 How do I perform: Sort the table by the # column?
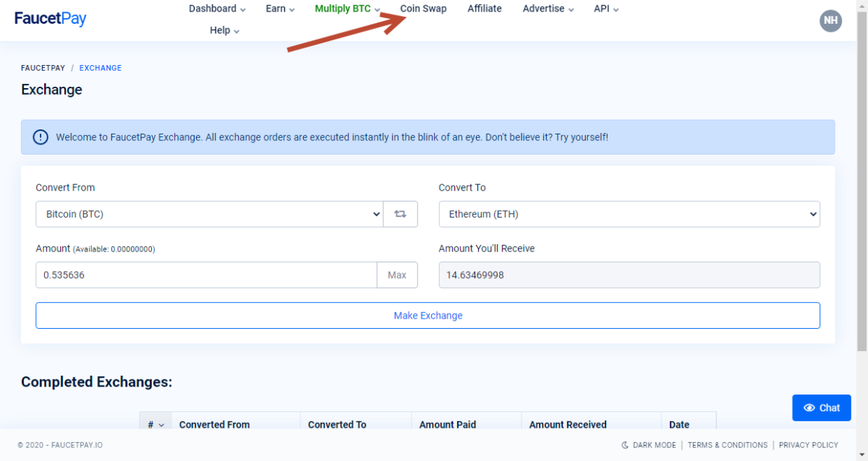click(156, 425)
